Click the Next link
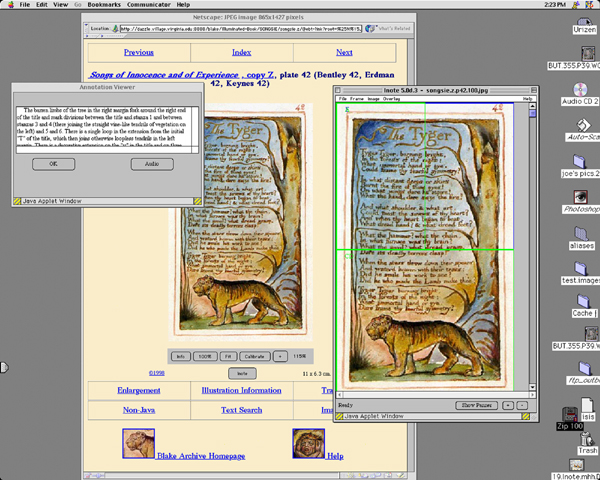Viewport: 600px width, 480px height. click(344, 52)
